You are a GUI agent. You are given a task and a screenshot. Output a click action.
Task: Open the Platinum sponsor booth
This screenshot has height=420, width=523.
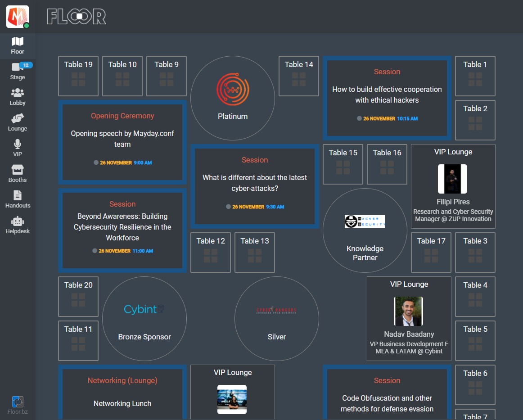[x=233, y=98]
